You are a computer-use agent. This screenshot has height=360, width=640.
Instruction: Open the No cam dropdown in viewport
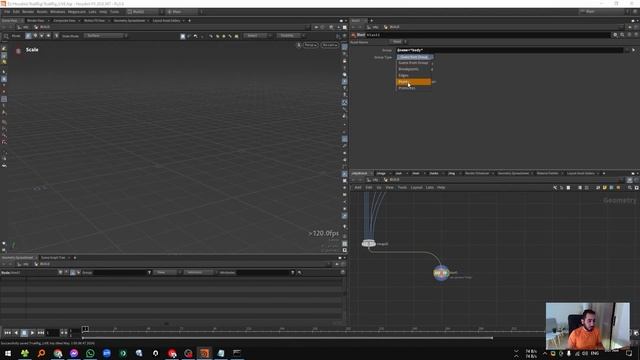(x=329, y=45)
